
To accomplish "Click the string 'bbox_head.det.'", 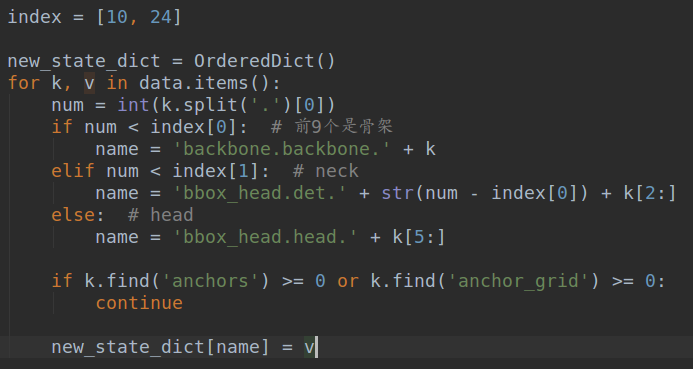I will tap(260, 193).
